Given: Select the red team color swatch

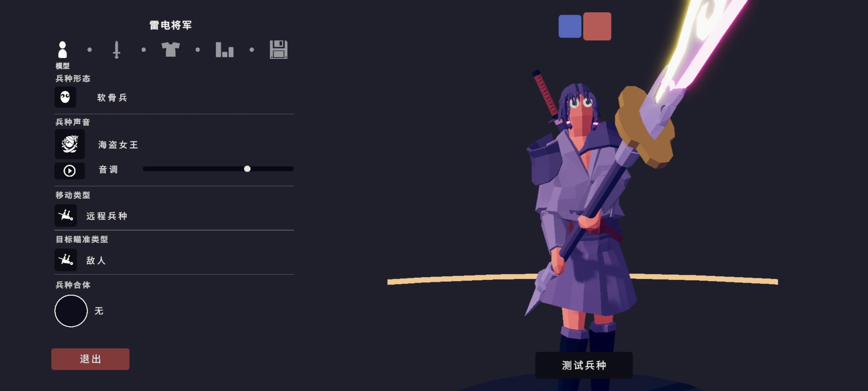Looking at the screenshot, I should coord(597,26).
